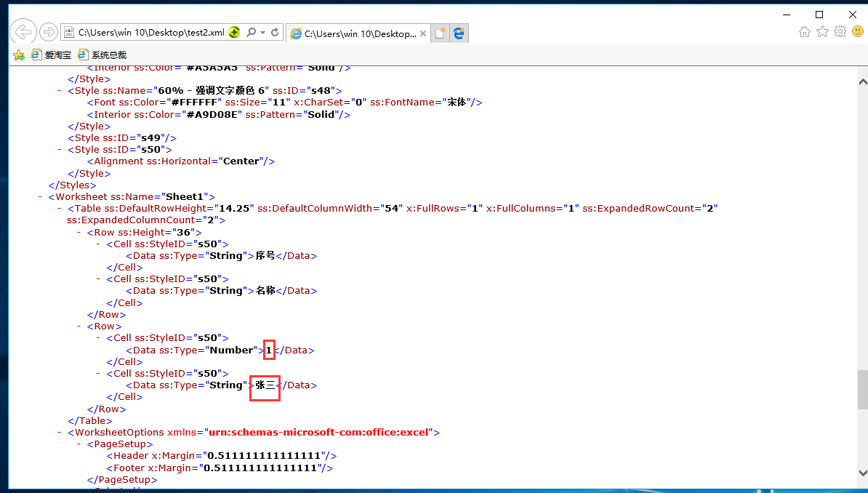Click the vertical scrollbar thumb
This screenshot has height=493, width=868.
click(x=862, y=390)
